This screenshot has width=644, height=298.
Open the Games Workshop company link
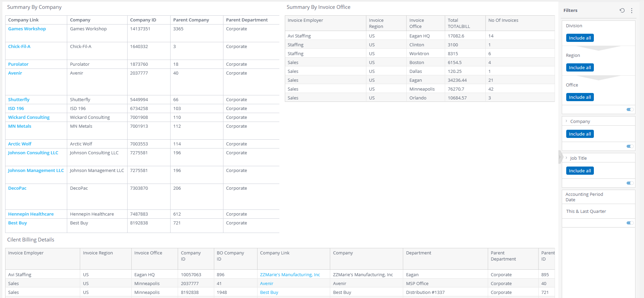coord(27,29)
